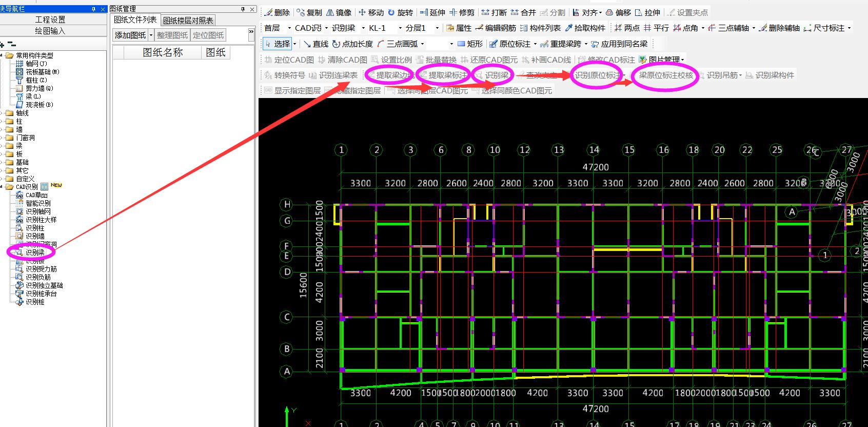Screen dimensions: 868x427
Task: Select the 两点 auxiliary axis tool
Action: coord(627,28)
